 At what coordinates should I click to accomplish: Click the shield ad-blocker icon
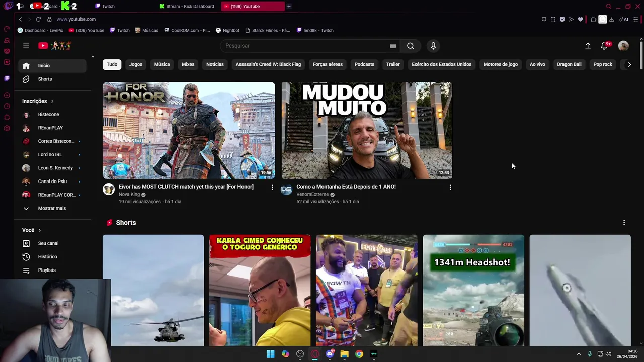point(562,19)
